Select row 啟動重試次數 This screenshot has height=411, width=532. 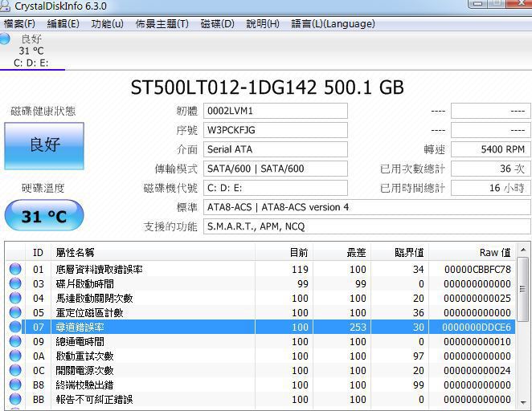point(260,356)
